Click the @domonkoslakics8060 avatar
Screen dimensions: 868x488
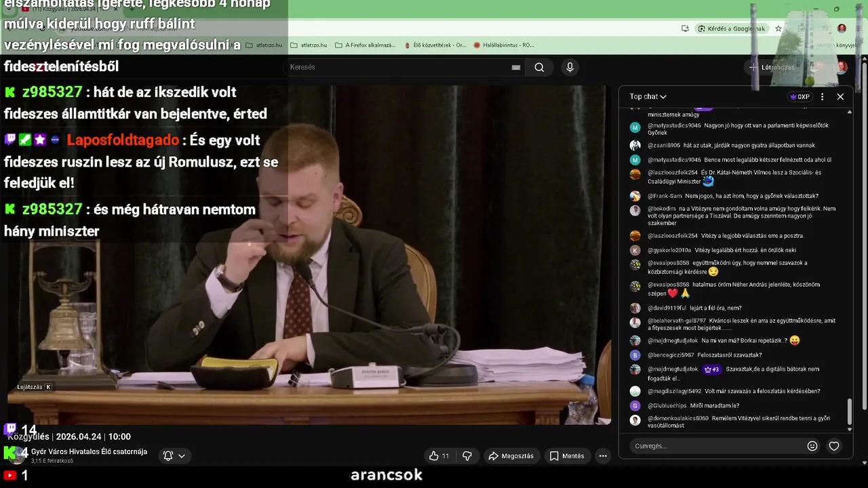tap(635, 420)
